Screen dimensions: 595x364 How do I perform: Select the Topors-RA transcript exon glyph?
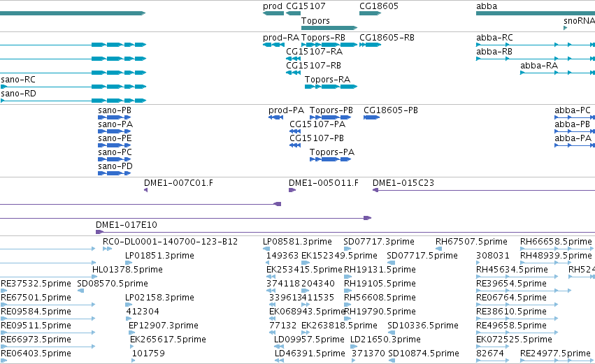[x=331, y=87]
